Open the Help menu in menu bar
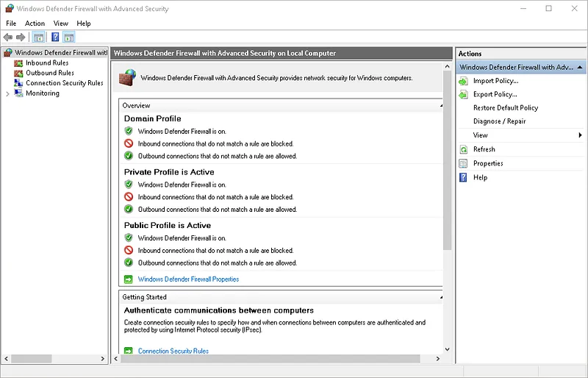This screenshot has height=378, width=588. point(84,24)
